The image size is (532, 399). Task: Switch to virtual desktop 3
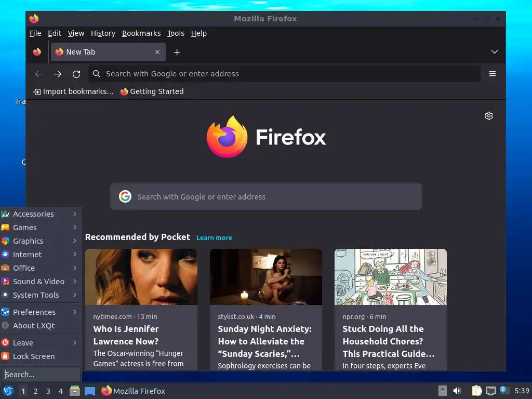coord(48,391)
